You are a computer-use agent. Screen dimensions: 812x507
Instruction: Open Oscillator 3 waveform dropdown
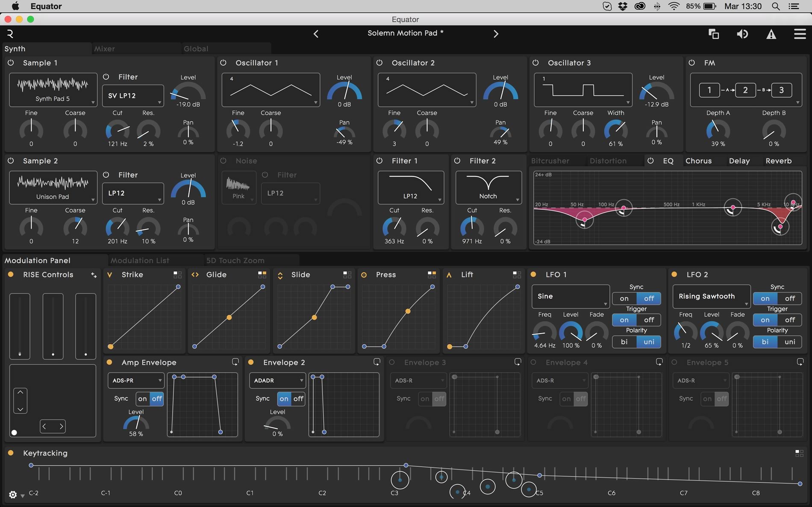583,90
